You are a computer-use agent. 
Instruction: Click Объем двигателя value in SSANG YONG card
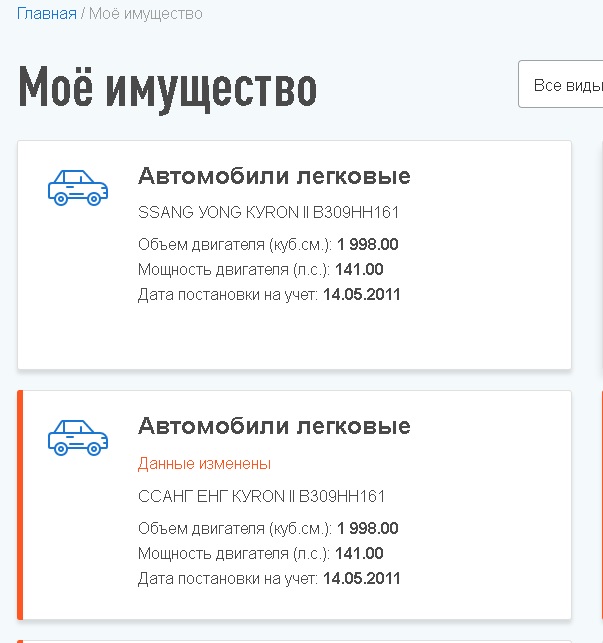(x=368, y=244)
